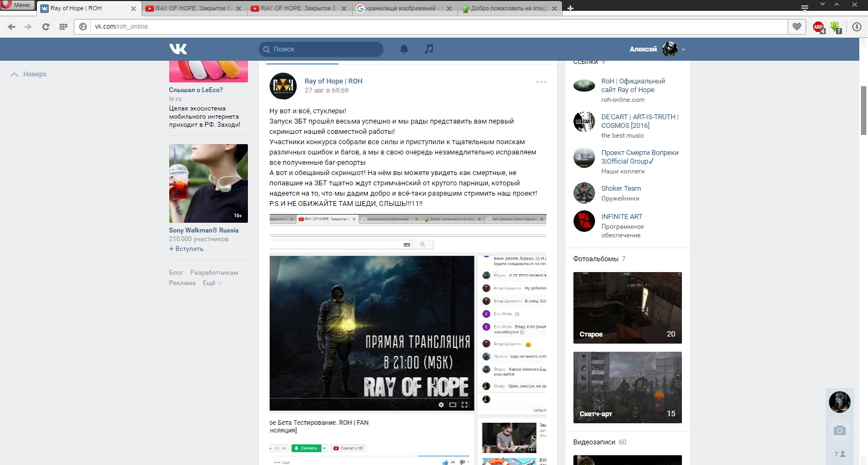This screenshot has width=868, height=465.
Task: Open the post date 27 авг link
Action: 327,91
